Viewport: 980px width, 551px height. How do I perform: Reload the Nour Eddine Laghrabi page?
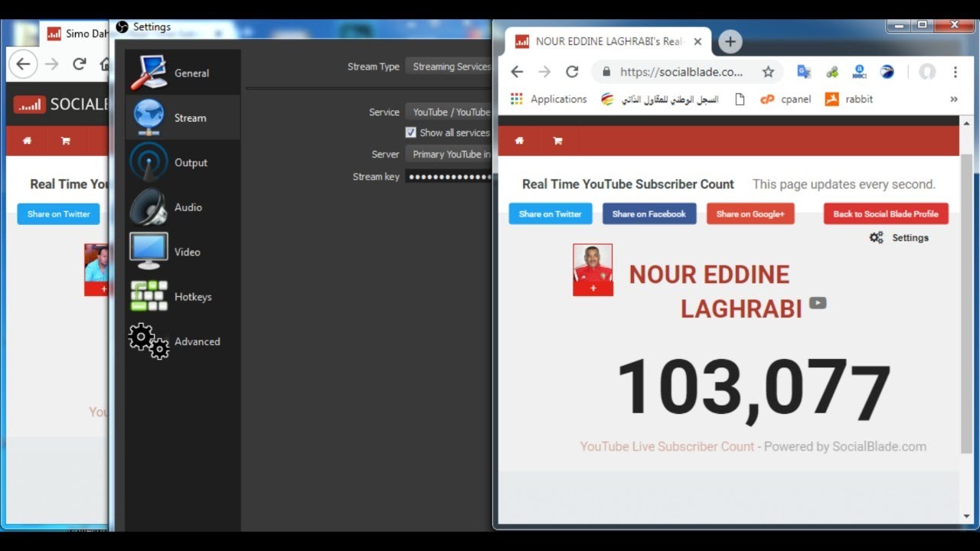point(572,72)
